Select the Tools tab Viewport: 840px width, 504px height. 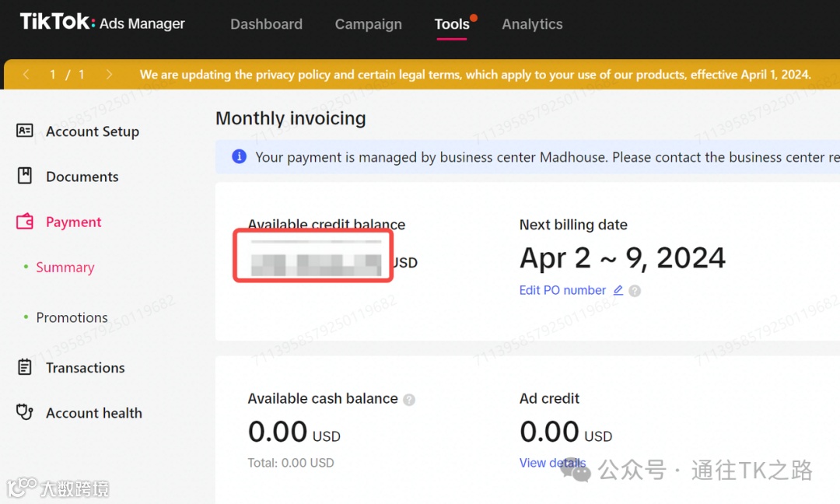[452, 24]
